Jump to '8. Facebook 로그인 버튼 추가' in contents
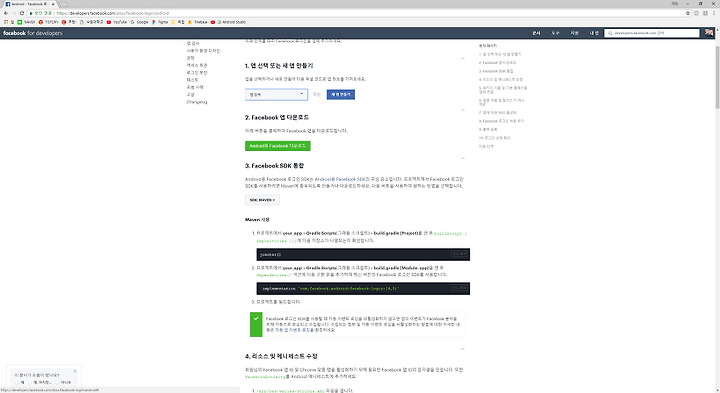Screen dimensions: 720x393 501,121
